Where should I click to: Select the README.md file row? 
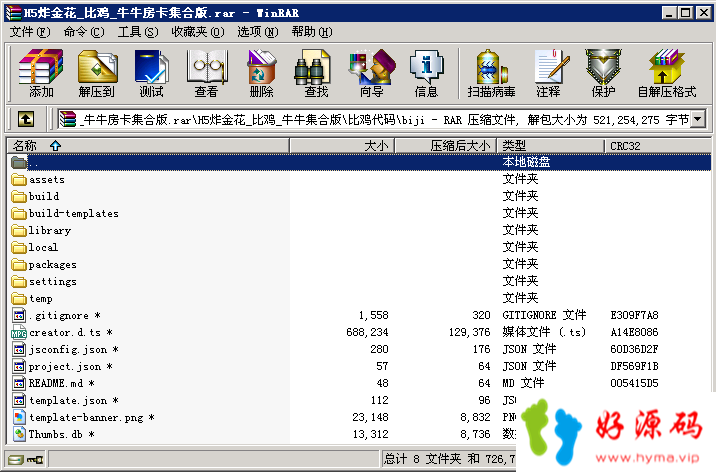[359, 383]
